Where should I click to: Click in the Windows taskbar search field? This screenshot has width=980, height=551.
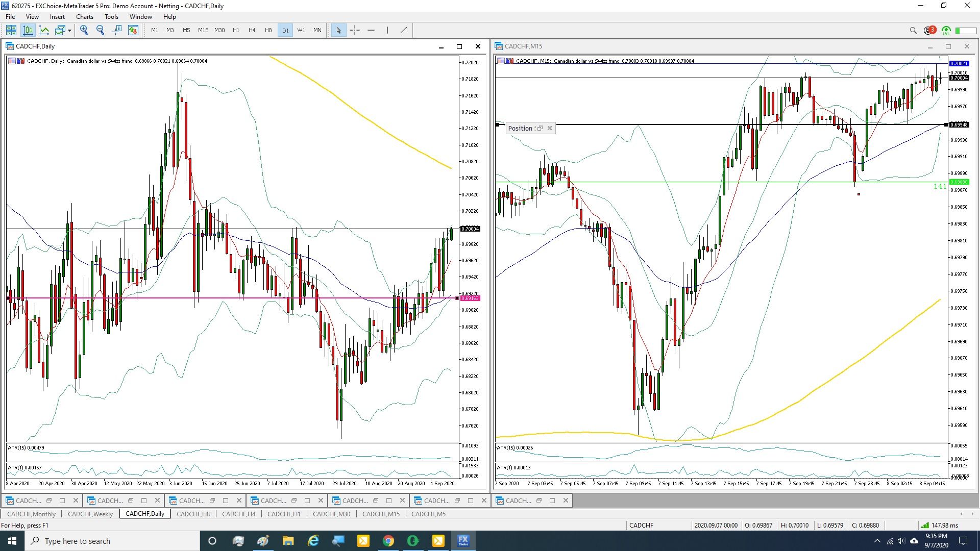point(112,541)
